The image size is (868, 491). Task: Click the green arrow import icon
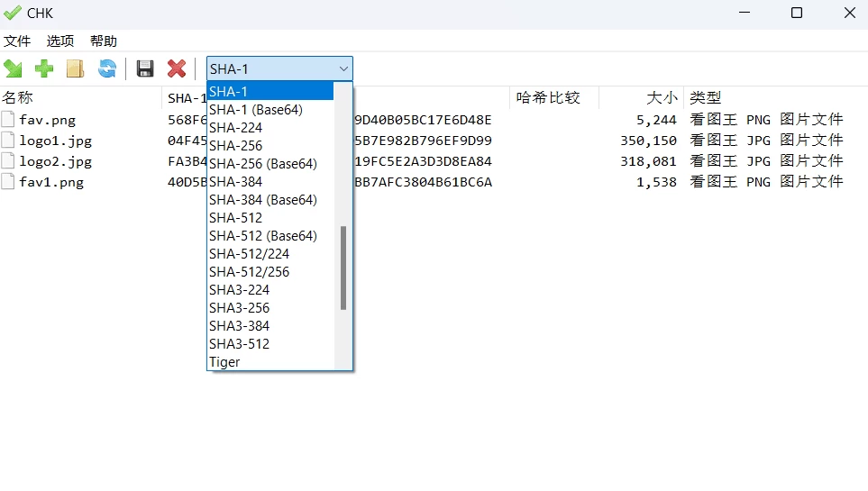click(13, 68)
